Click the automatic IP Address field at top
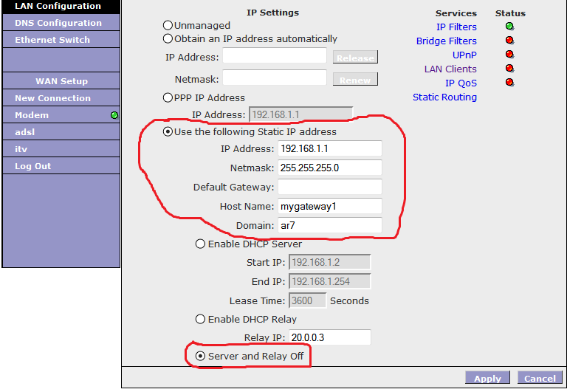The height and width of the screenshot is (392, 567). [275, 56]
